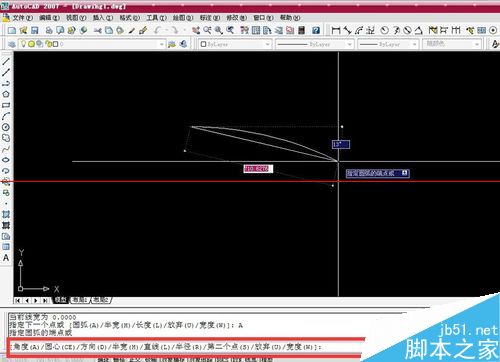Open the 编辑 (Edit) menu

pos(49,18)
